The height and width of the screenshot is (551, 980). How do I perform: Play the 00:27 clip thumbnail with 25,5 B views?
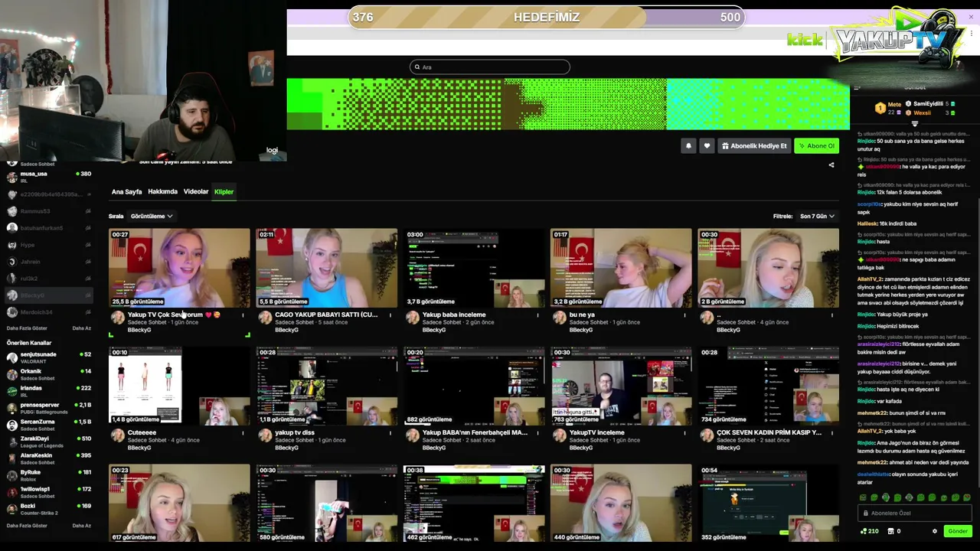point(179,268)
